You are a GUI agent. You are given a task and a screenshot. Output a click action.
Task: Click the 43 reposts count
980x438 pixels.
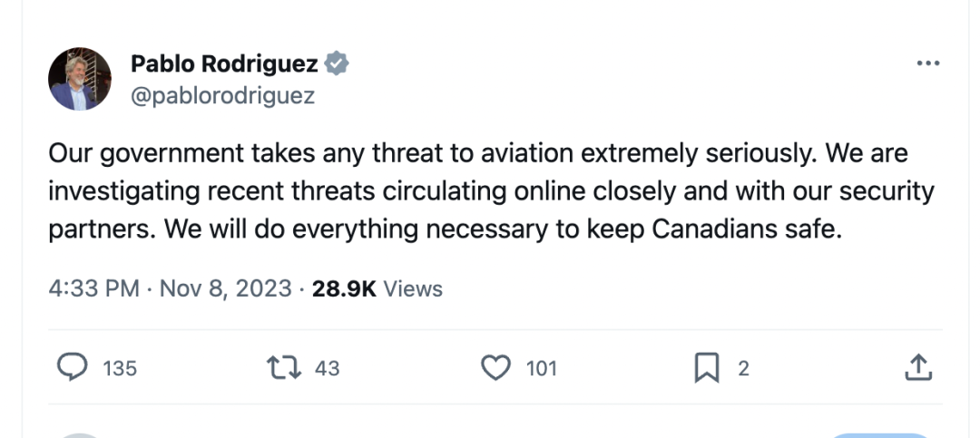point(327,369)
